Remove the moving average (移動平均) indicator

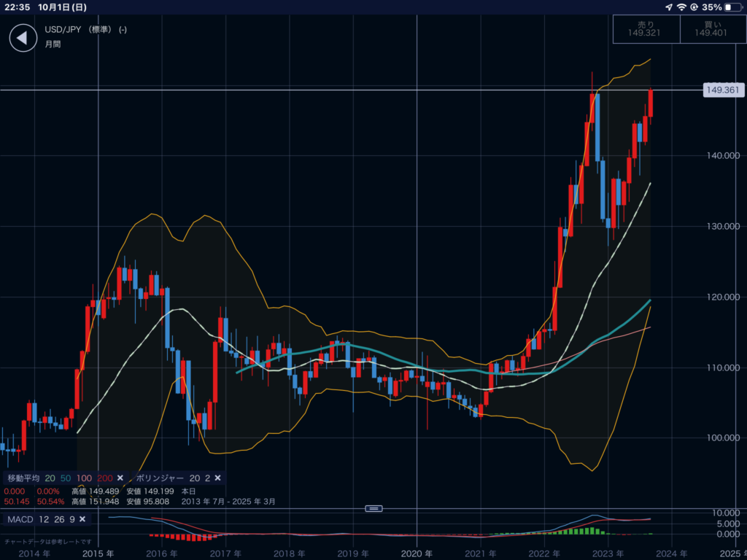(x=120, y=478)
